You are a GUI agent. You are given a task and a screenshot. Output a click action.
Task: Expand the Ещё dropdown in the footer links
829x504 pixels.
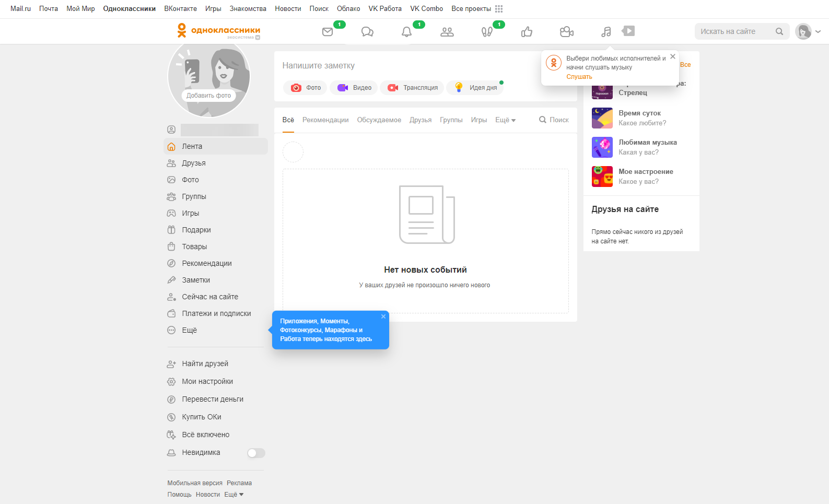click(234, 495)
